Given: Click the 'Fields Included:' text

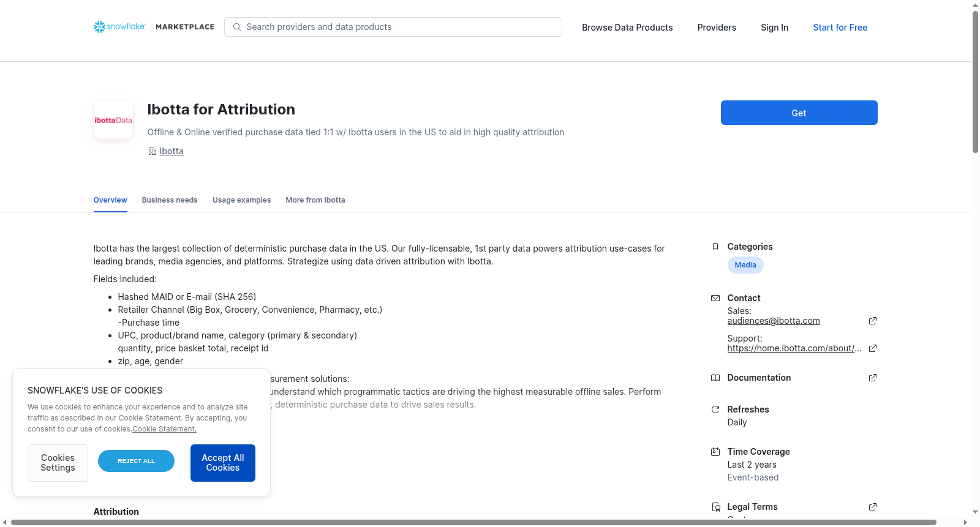Looking at the screenshot, I should click(125, 279).
